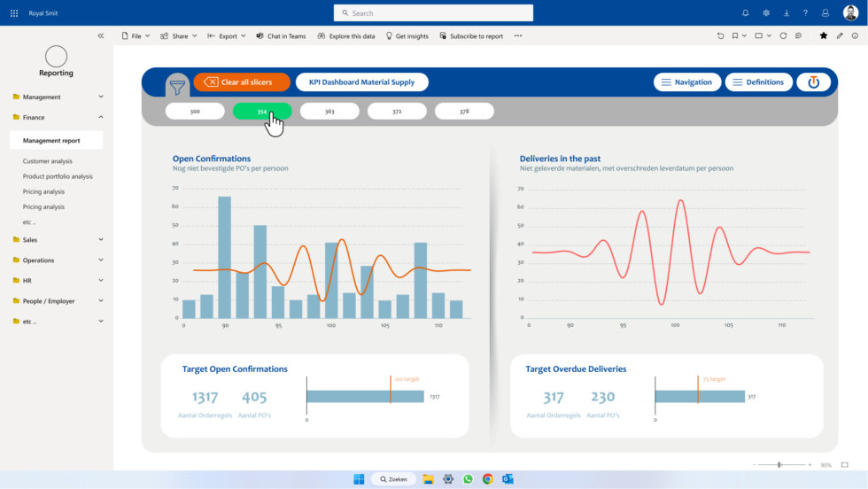Open settings gear in the top bar
The height and width of the screenshot is (489, 868).
766,13
